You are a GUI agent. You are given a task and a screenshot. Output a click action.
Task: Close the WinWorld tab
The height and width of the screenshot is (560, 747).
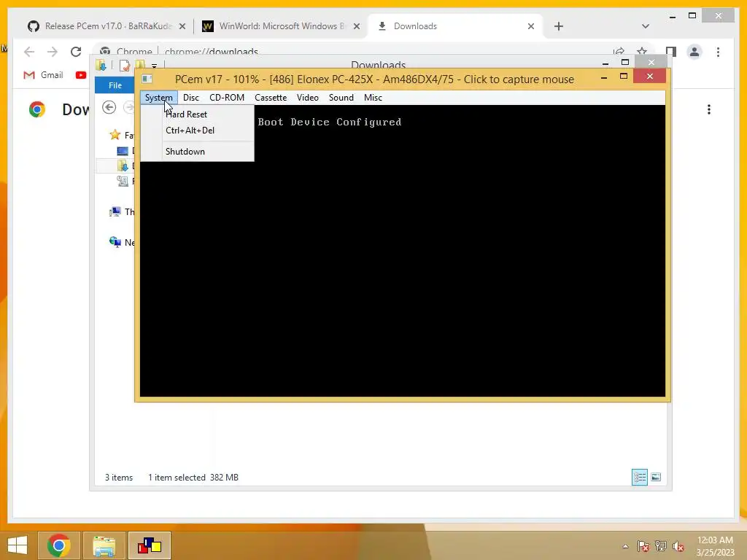[356, 27]
